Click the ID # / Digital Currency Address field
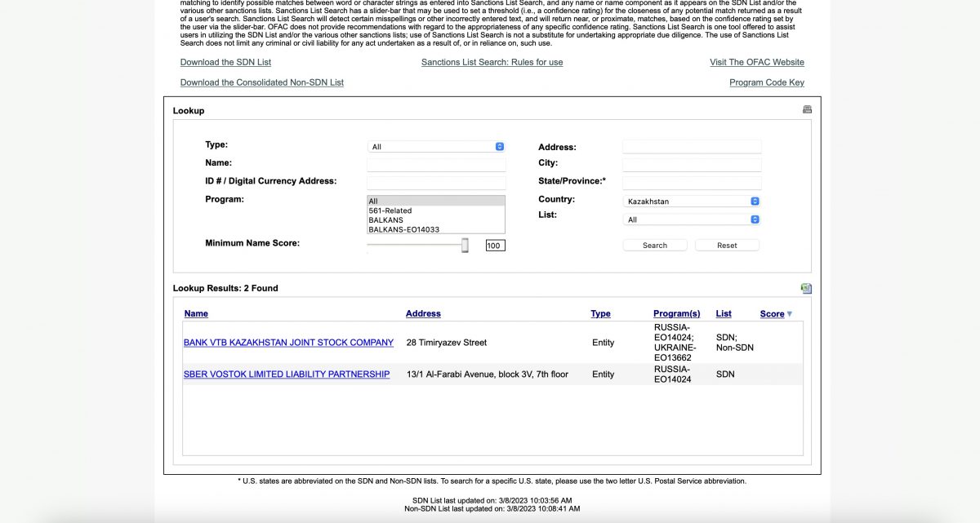 pyautogui.click(x=436, y=183)
